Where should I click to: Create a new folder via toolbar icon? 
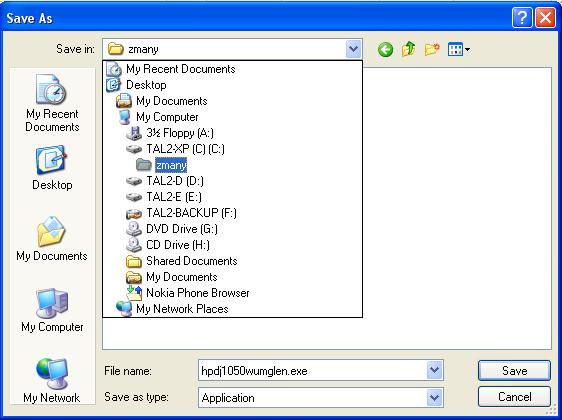click(x=432, y=49)
